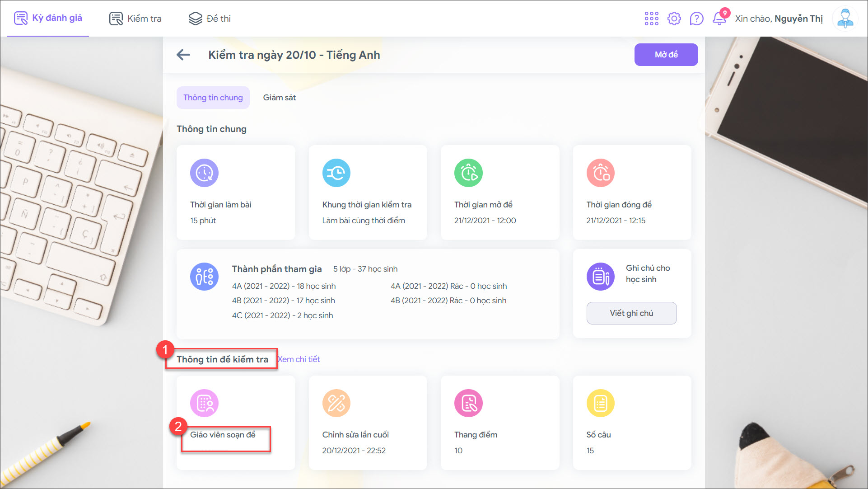Click the back arrow beside exam title

coord(183,55)
